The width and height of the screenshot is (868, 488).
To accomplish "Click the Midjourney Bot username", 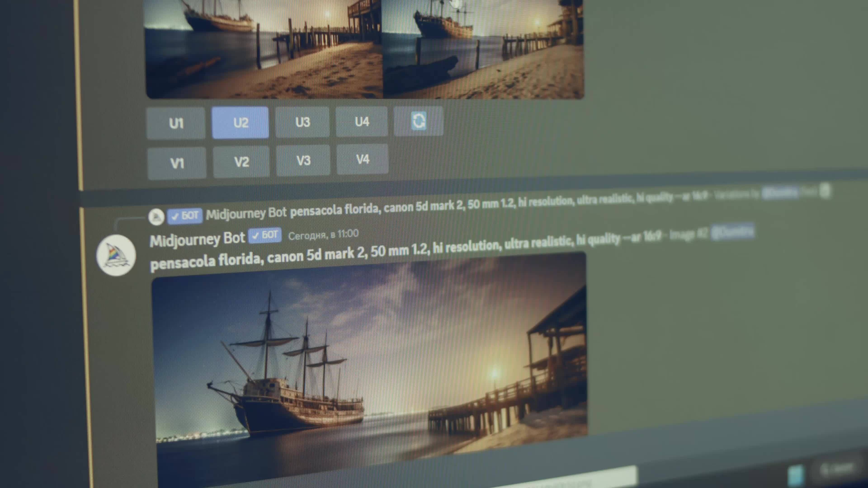I will coord(198,237).
